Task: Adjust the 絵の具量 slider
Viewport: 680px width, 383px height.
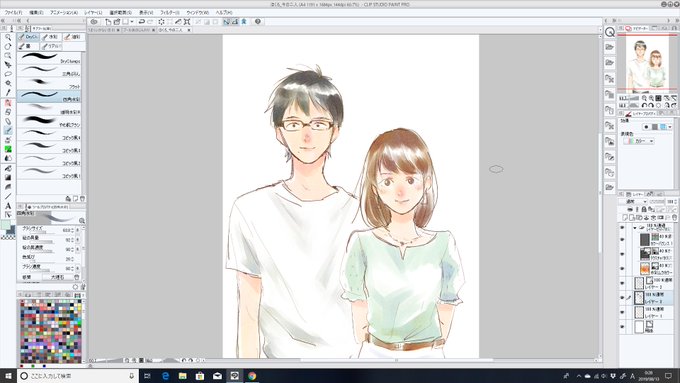Action: (42, 241)
